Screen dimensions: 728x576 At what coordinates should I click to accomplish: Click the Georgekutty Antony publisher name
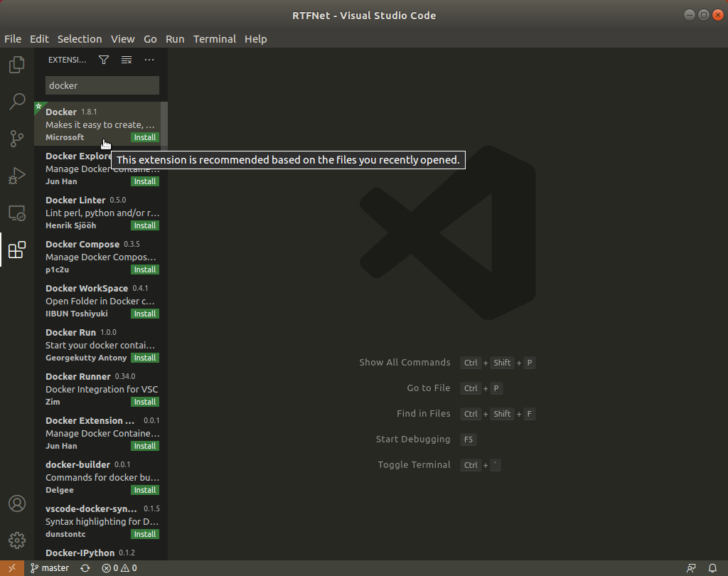pos(86,358)
